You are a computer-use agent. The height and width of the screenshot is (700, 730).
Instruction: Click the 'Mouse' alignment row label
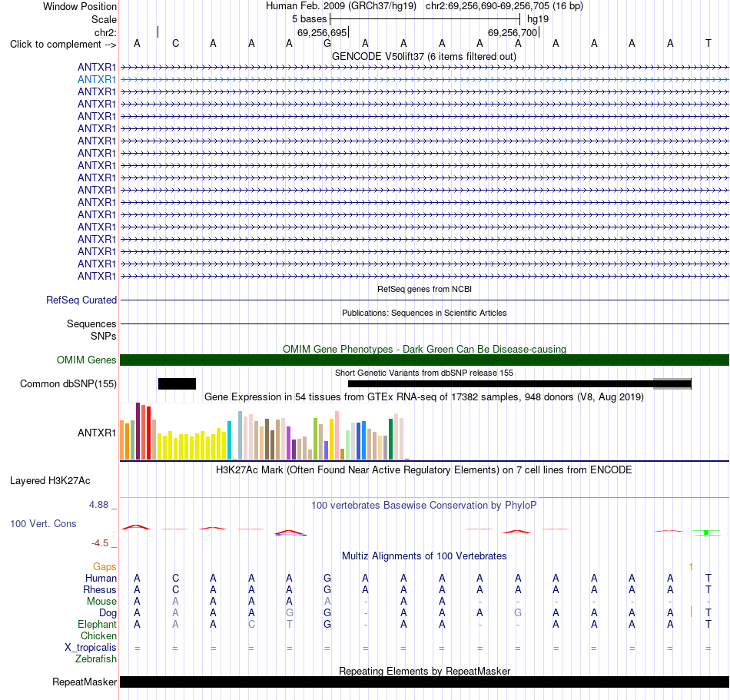[x=101, y=602]
